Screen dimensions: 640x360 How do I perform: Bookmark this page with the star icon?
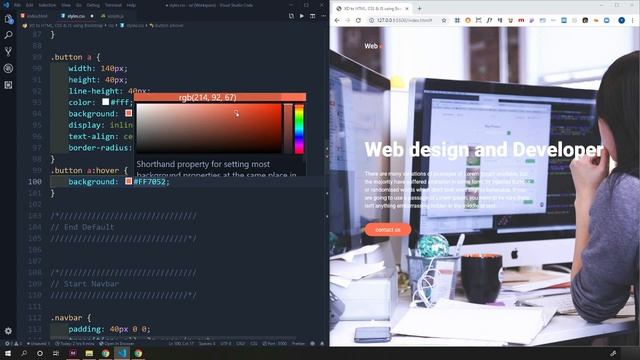[x=444, y=20]
